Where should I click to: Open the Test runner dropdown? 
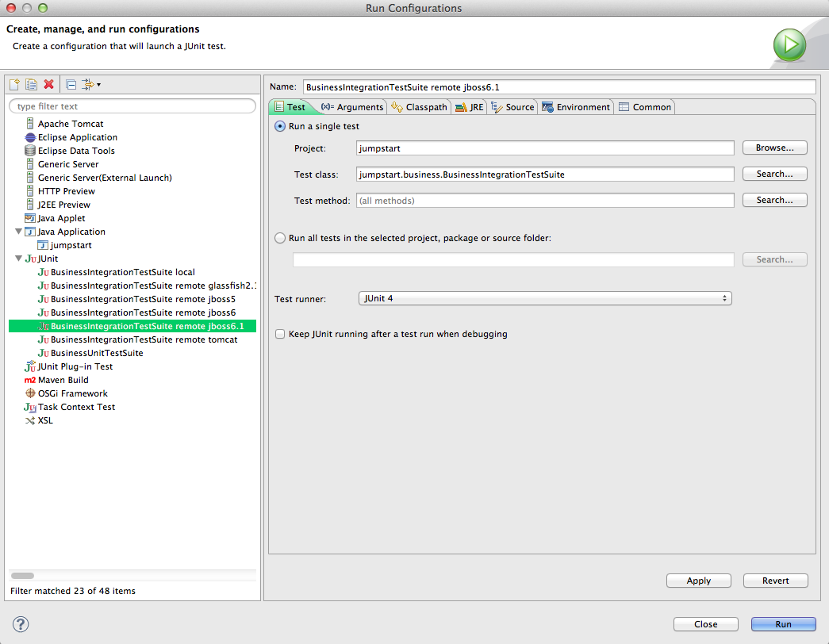(x=544, y=299)
